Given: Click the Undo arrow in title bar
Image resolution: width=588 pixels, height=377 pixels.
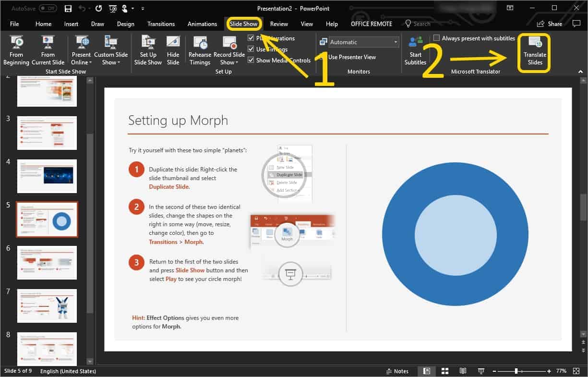Looking at the screenshot, I should [x=82, y=9].
